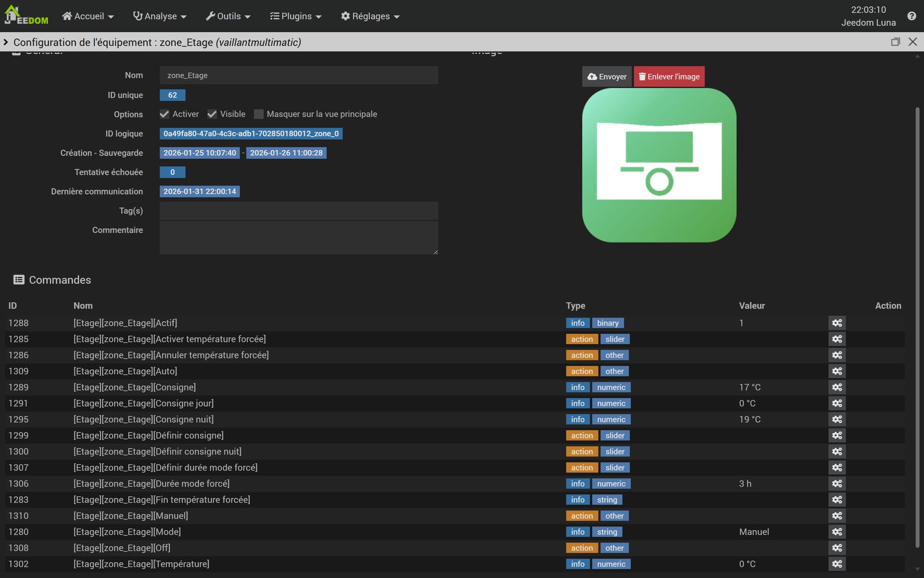This screenshot has width=924, height=578.
Task: Open the Analyse menu
Action: click(x=160, y=16)
